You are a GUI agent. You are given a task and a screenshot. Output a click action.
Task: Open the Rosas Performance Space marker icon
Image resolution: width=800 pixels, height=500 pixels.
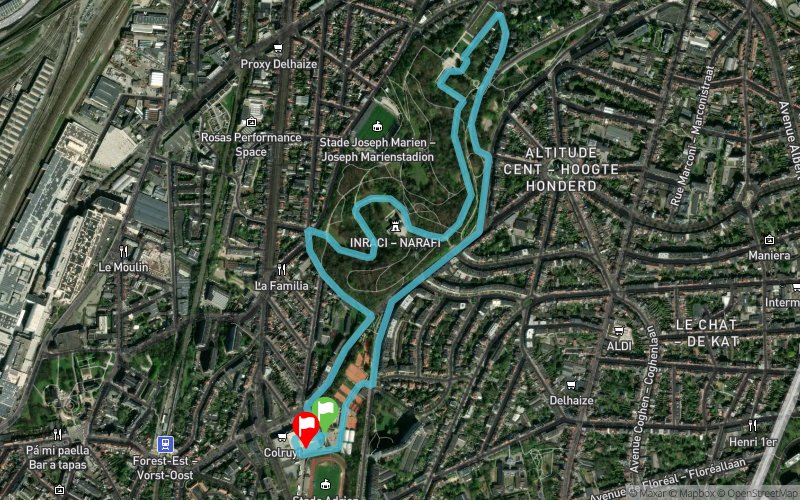pyautogui.click(x=251, y=122)
